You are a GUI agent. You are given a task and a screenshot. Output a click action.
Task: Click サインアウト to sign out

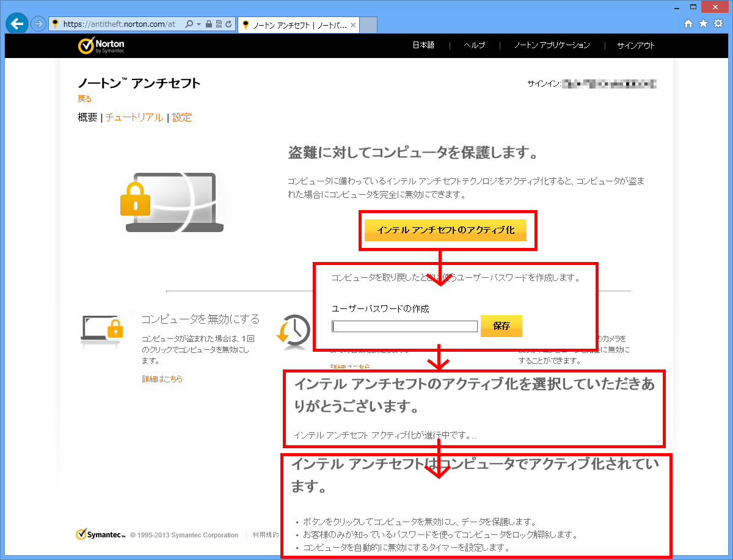pyautogui.click(x=636, y=45)
